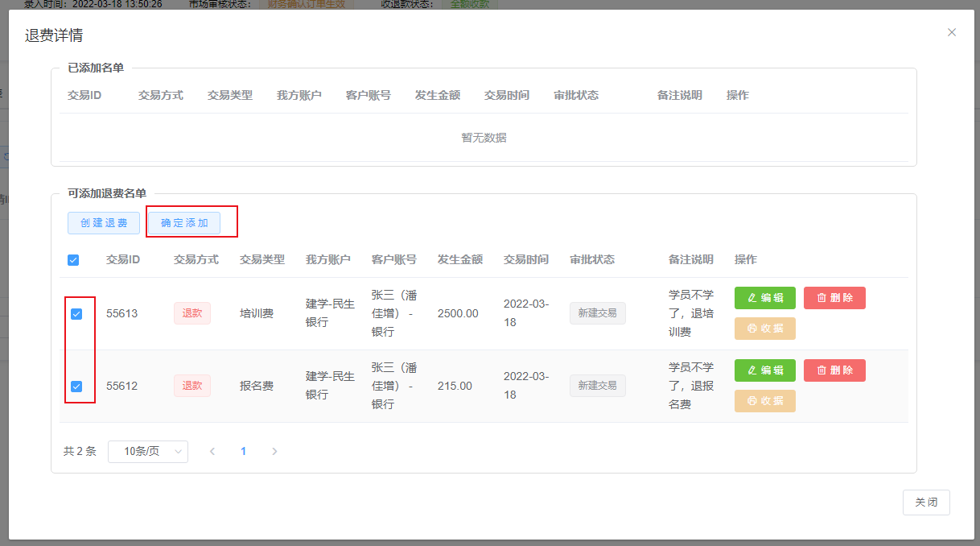Click the 创建退费 button
Viewport: 980px width, 546px height.
104,223
